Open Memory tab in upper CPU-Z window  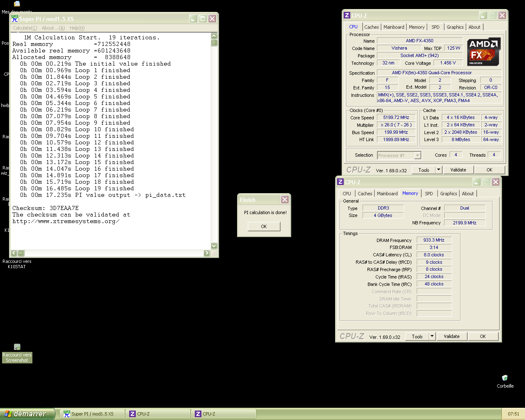(x=417, y=27)
